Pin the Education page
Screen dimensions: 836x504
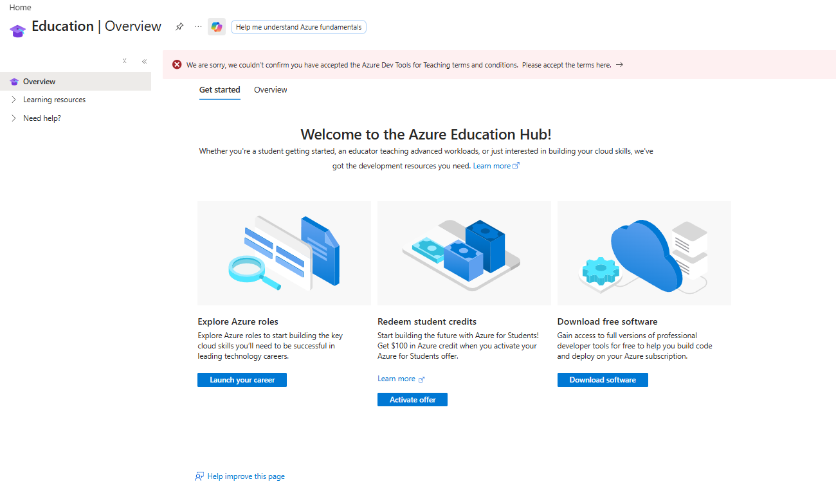pos(179,27)
